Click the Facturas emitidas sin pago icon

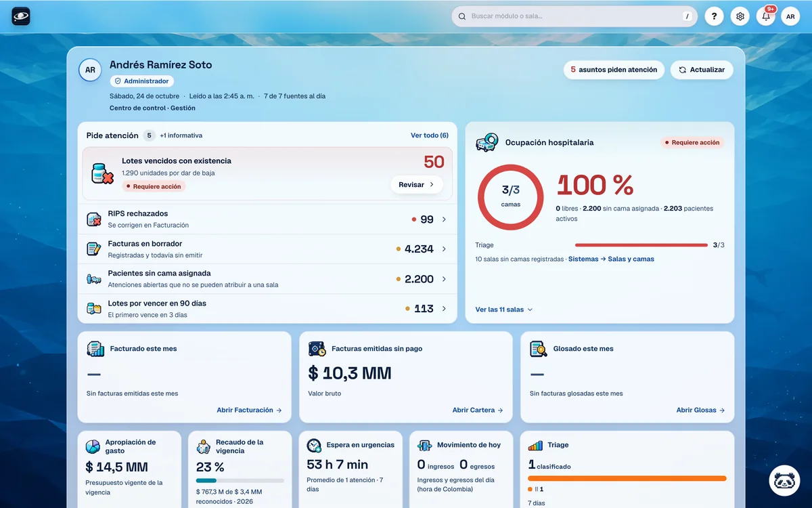click(317, 349)
